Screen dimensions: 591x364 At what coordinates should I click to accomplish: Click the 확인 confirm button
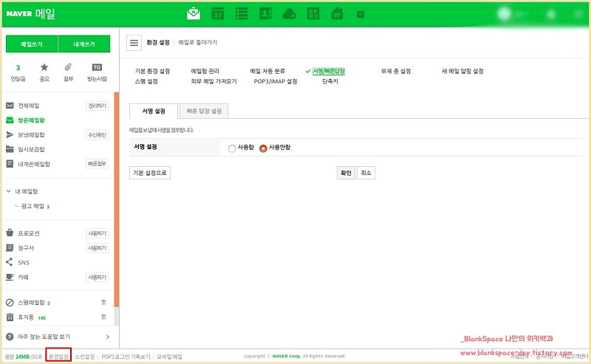pyautogui.click(x=346, y=173)
